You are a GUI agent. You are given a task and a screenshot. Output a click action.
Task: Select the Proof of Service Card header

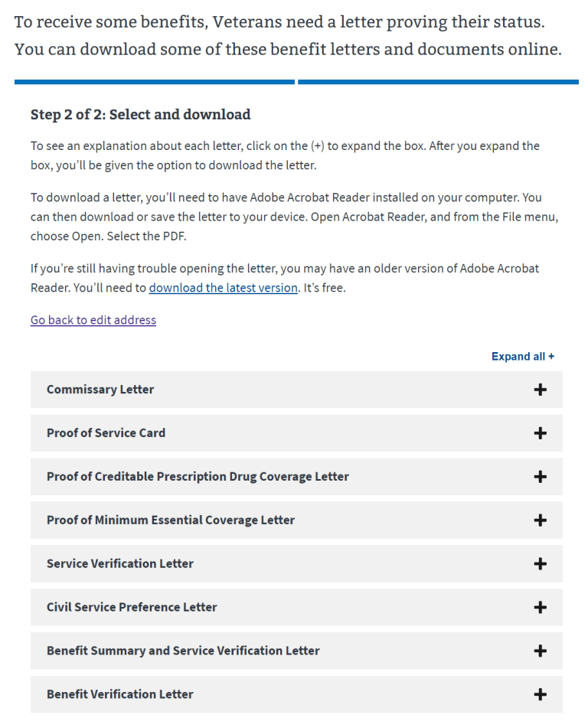pos(106,432)
